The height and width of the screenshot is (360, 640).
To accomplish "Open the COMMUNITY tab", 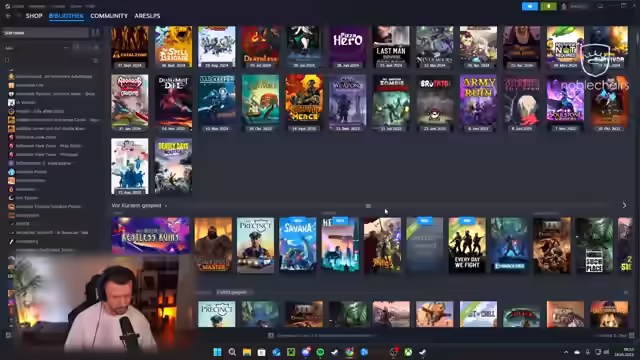I will 109,16.
